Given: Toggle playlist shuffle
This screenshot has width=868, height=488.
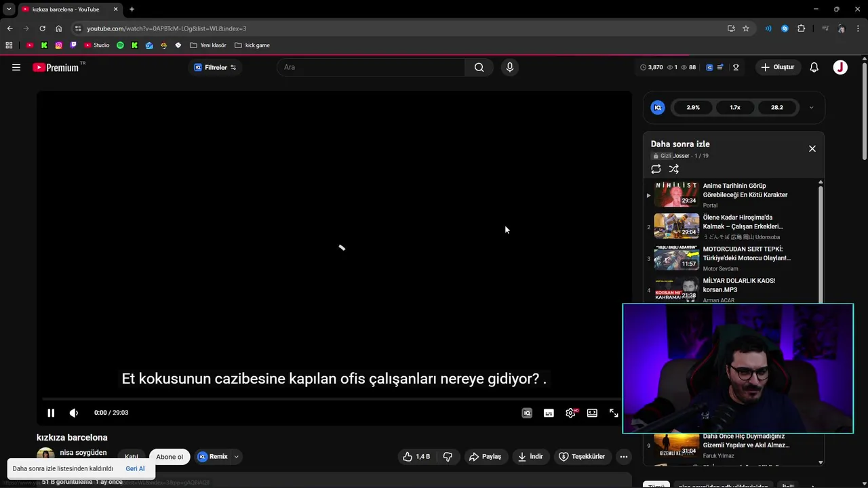Looking at the screenshot, I should point(674,169).
